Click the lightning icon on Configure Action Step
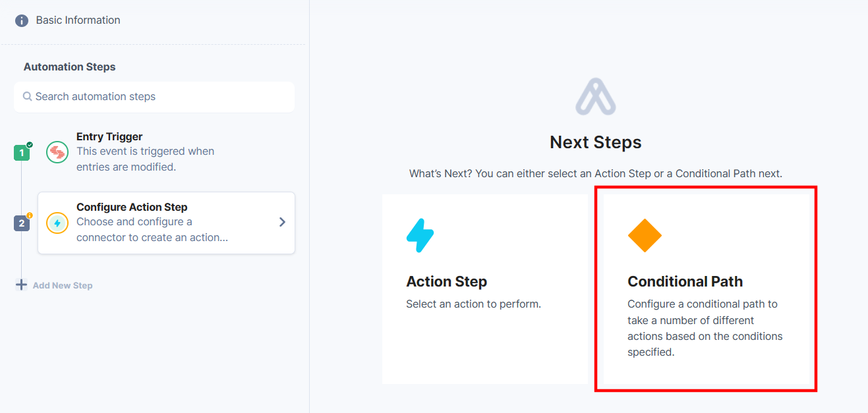This screenshot has height=413, width=868. pos(57,223)
